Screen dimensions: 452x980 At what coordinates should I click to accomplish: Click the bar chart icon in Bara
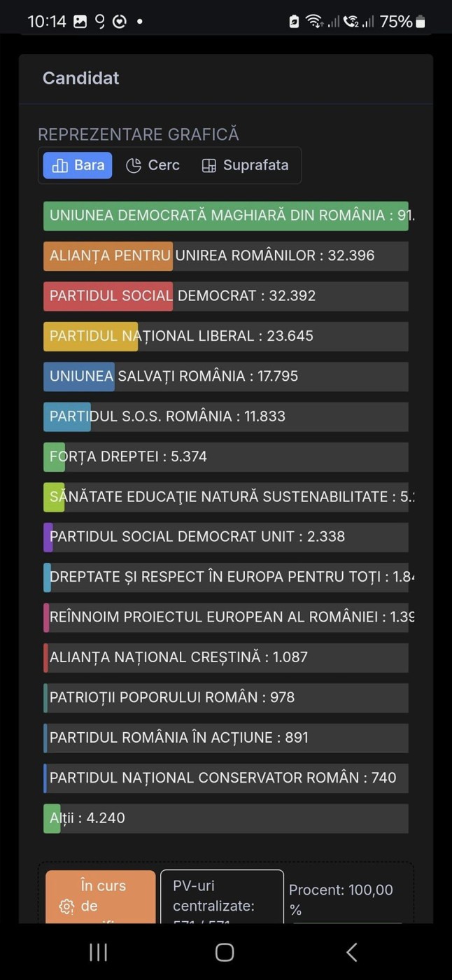point(60,166)
